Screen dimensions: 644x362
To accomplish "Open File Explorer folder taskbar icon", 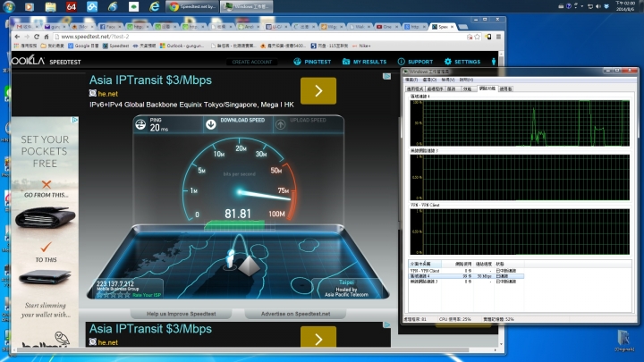I will coord(50,6).
